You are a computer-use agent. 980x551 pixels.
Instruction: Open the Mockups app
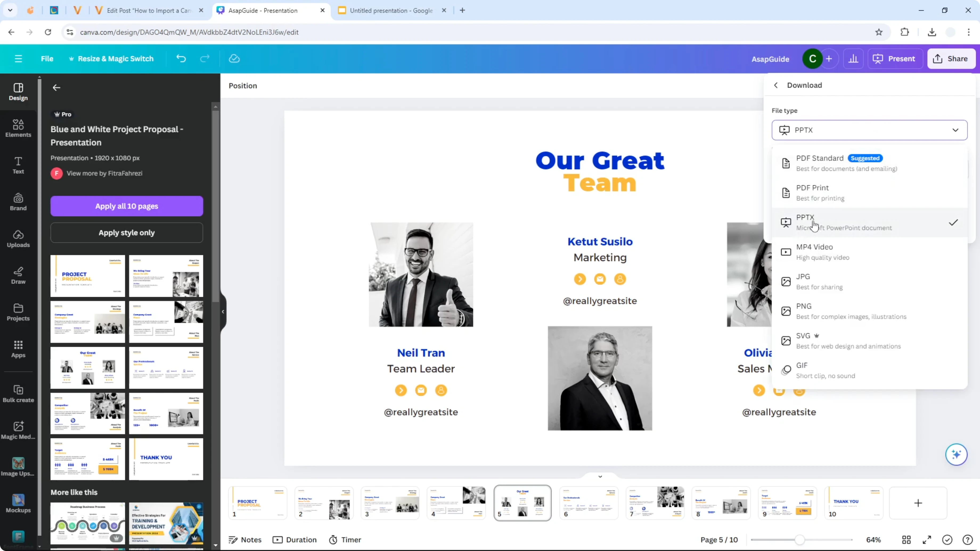(x=18, y=504)
